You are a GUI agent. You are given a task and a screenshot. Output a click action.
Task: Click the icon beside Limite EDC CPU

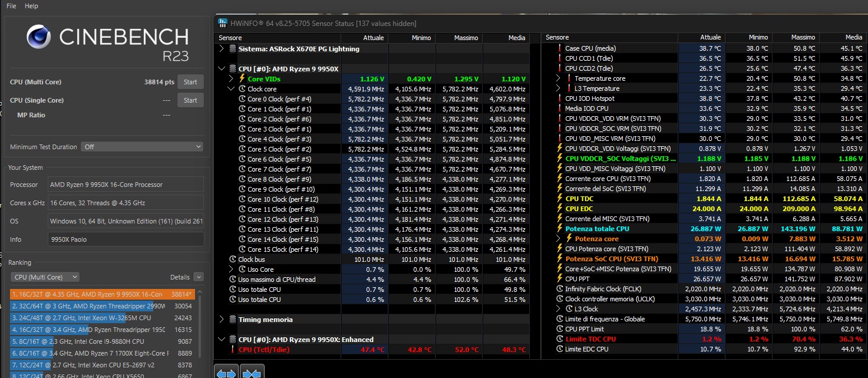click(x=560, y=349)
